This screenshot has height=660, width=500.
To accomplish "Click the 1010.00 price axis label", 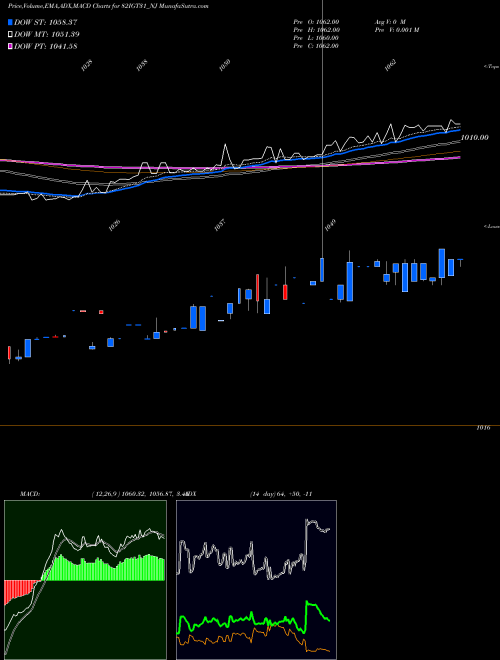I will pos(475,137).
